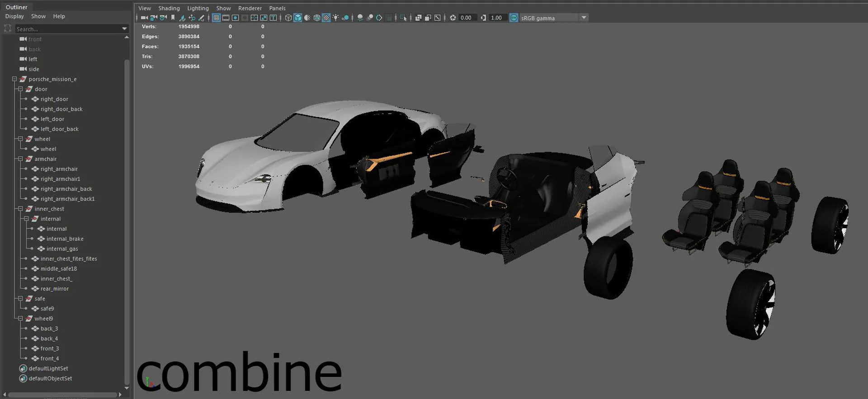Select internal_brake in the Outliner
Image resolution: width=868 pixels, height=399 pixels.
[x=65, y=239]
